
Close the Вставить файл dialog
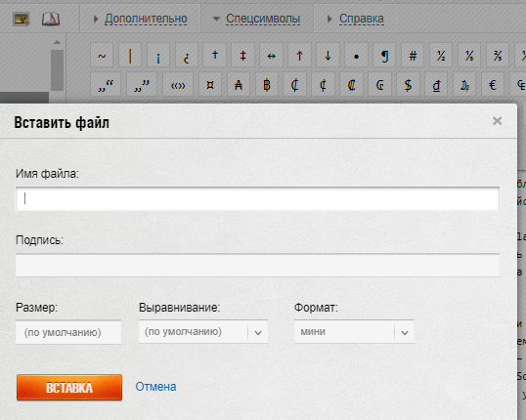point(497,121)
